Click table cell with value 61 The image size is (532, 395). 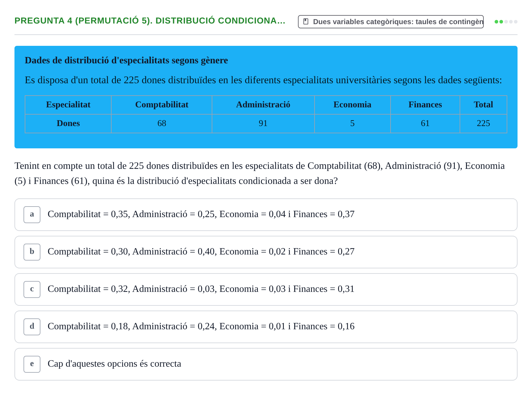coord(425,124)
